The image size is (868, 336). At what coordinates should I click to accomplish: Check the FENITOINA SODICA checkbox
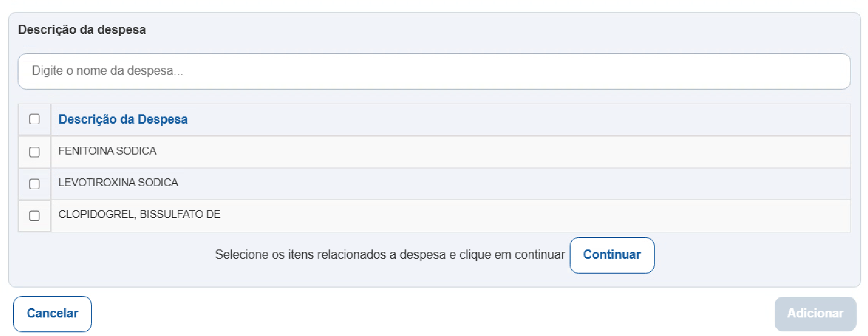tap(35, 152)
